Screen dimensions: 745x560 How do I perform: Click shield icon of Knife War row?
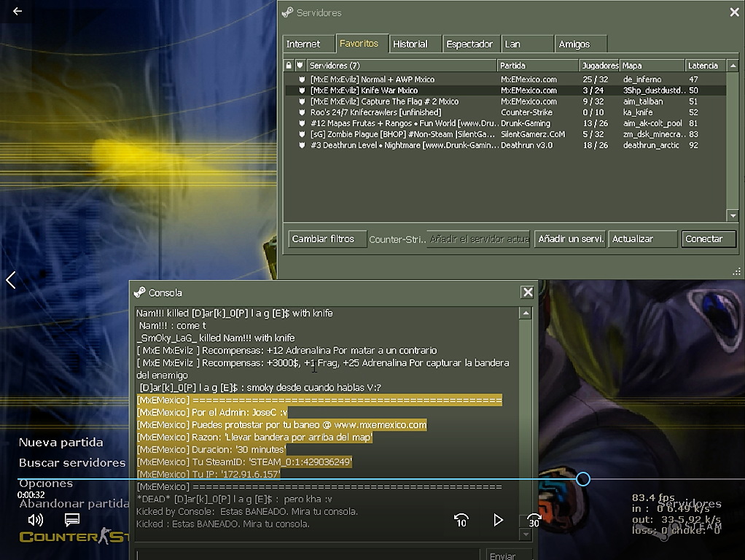click(x=301, y=90)
